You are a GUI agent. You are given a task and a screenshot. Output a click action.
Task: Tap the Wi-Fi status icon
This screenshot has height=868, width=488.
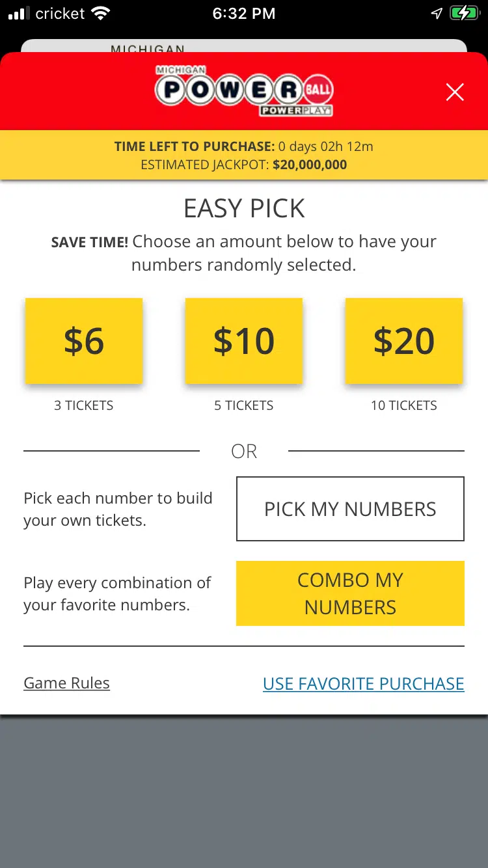101,14
